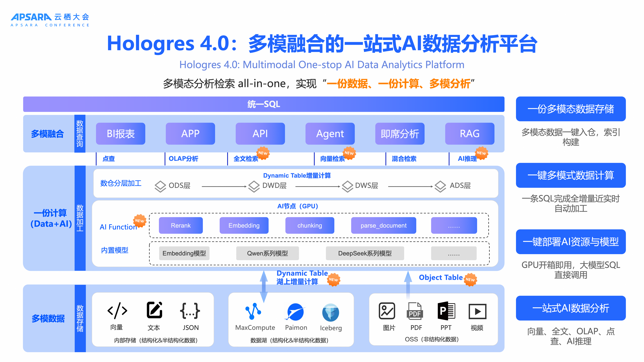Select the JSON curly braces icon
The image size is (644, 362).
(x=190, y=311)
